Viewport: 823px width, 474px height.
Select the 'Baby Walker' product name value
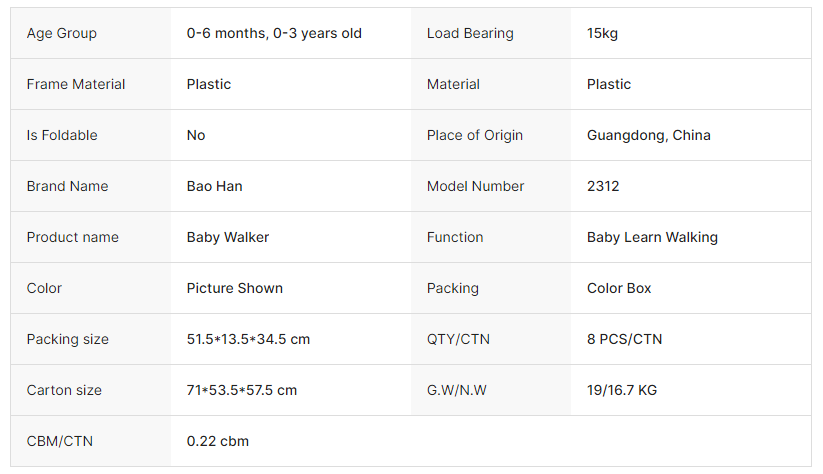click(x=228, y=237)
